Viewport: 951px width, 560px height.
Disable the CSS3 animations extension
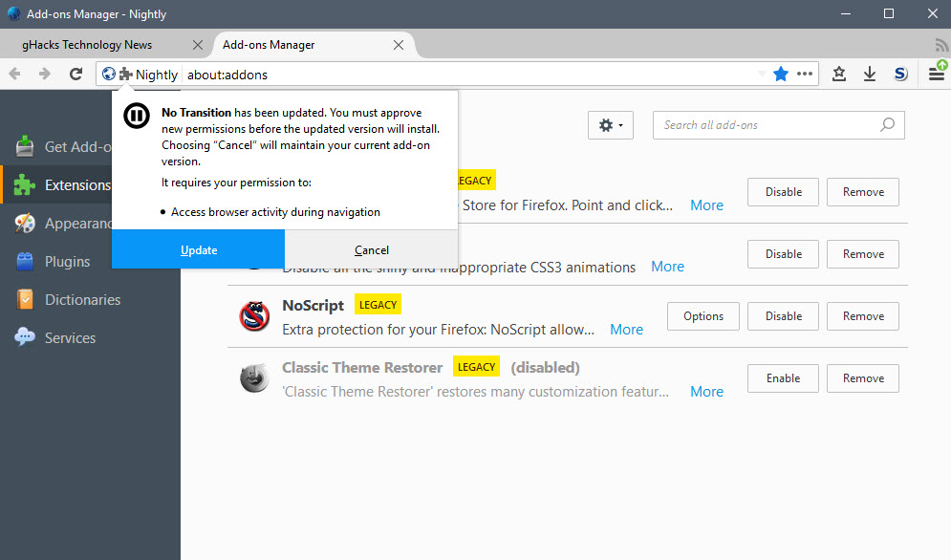(x=783, y=253)
